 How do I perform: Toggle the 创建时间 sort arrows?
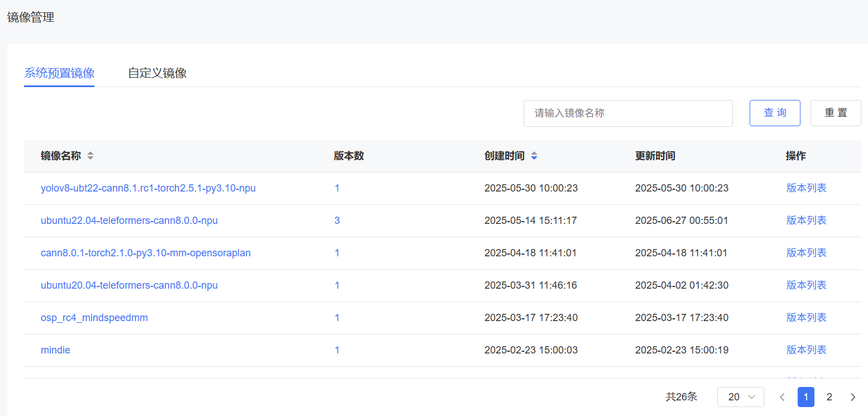(x=534, y=156)
